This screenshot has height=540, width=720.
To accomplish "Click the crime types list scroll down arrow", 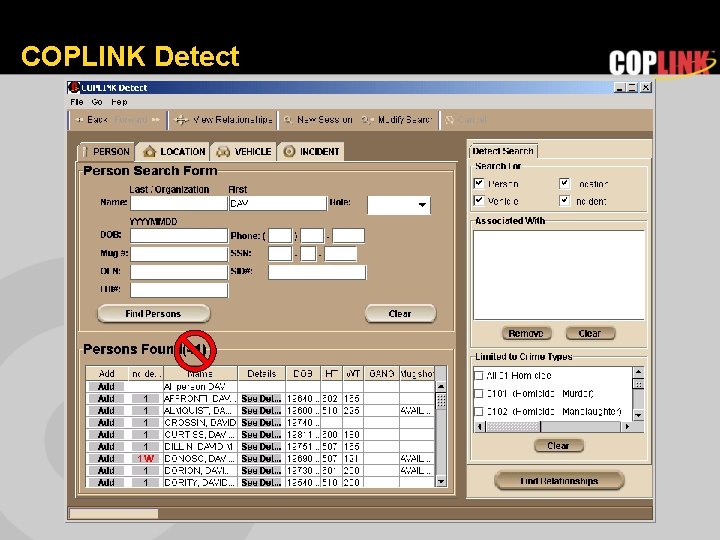I will click(638, 415).
